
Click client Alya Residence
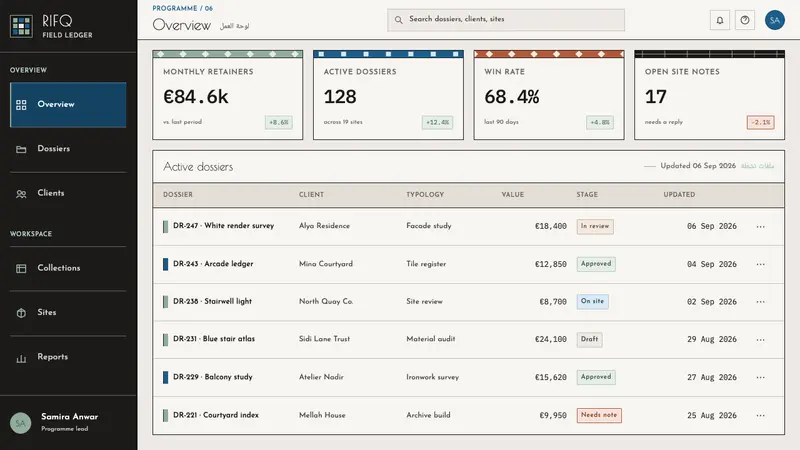click(x=324, y=226)
